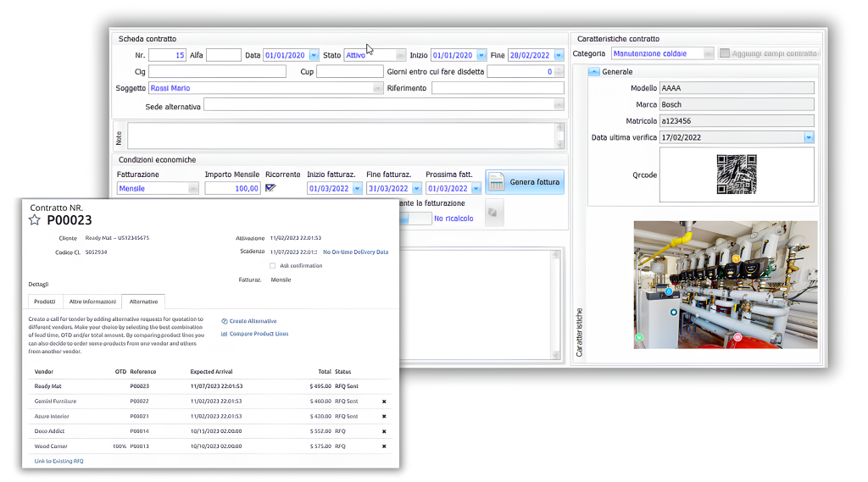Viewport: 868px width, 482px height.
Task: Click the Cup input field
Action: coord(350,71)
